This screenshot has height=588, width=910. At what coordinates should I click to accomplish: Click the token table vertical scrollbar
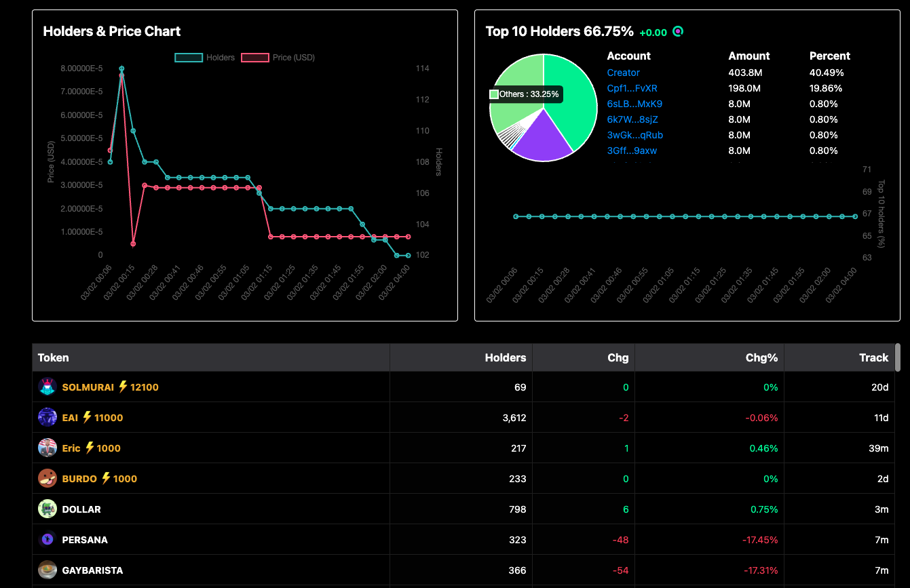pyautogui.click(x=898, y=358)
